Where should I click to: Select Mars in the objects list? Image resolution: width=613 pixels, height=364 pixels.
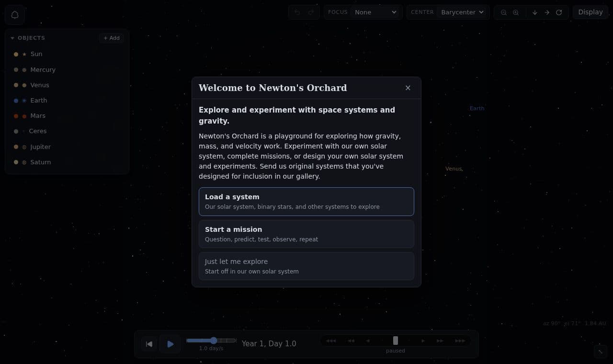point(67,115)
